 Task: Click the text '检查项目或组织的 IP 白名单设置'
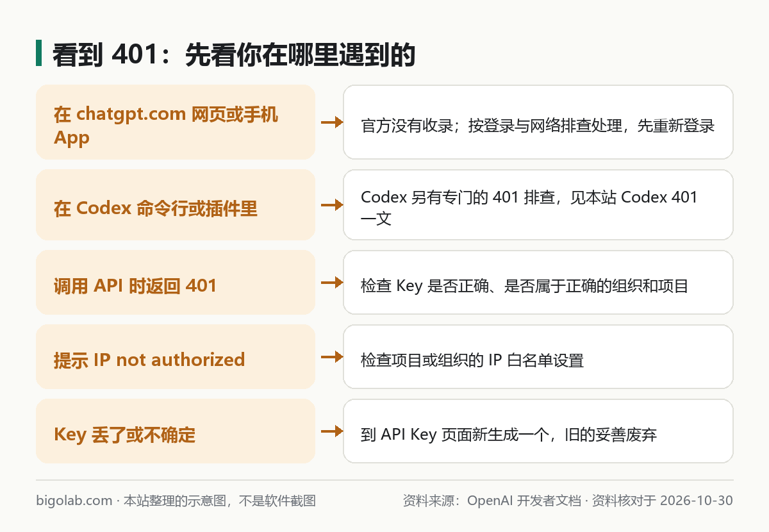[x=472, y=360]
